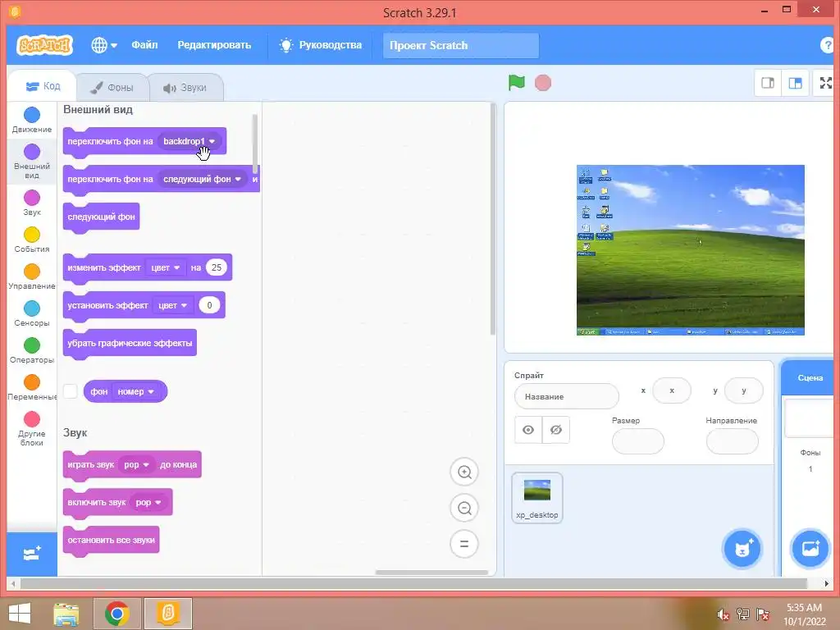Click the Scratch logo
The image size is (840, 630).
pyautogui.click(x=44, y=45)
